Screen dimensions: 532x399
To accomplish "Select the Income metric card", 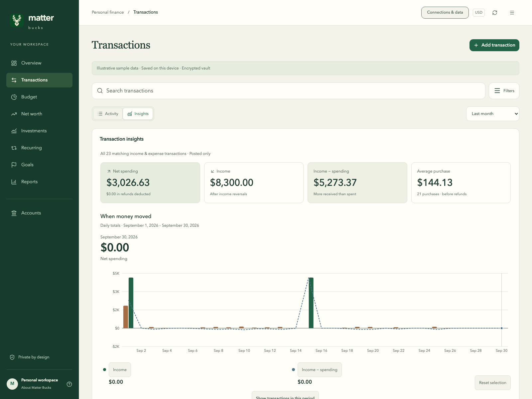I will [254, 183].
